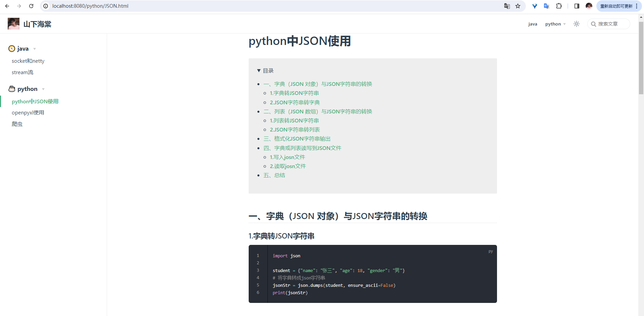The image size is (644, 316).
Task: Click heading 一、字典（JSON 对象）与JSON字符串的转换
Action: click(x=338, y=216)
